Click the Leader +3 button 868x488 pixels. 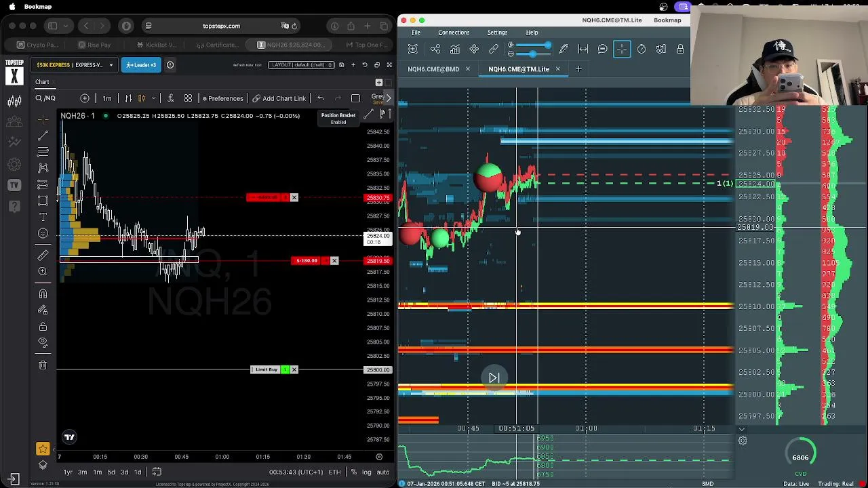click(x=140, y=65)
